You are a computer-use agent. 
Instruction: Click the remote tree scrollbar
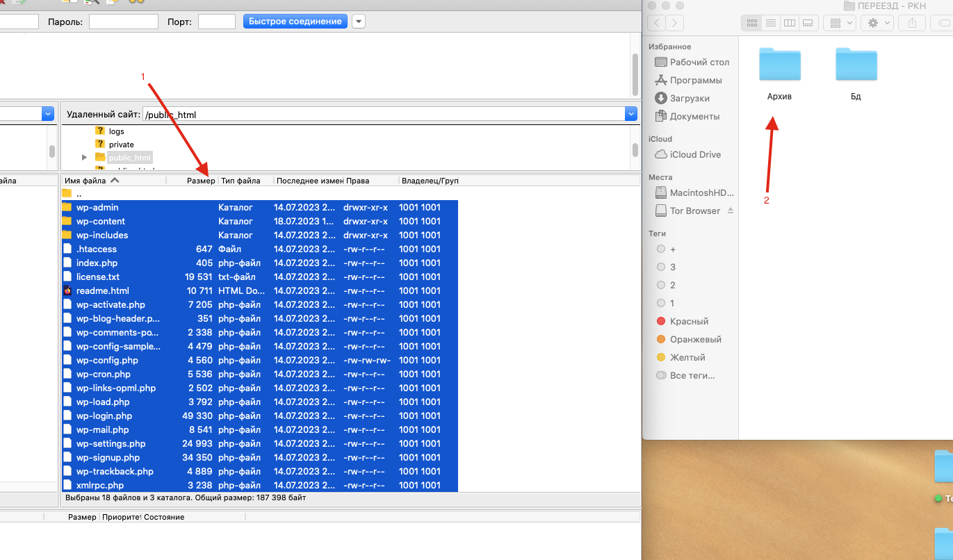[635, 150]
